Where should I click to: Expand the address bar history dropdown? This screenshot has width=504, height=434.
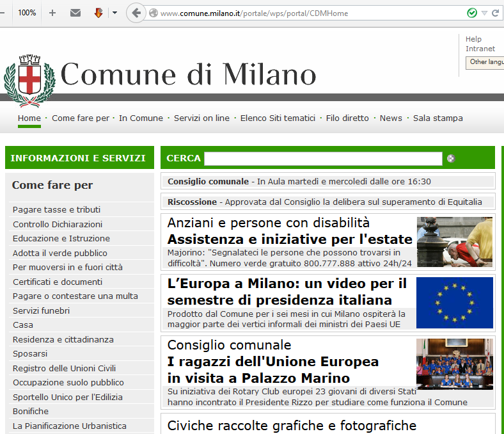click(484, 13)
